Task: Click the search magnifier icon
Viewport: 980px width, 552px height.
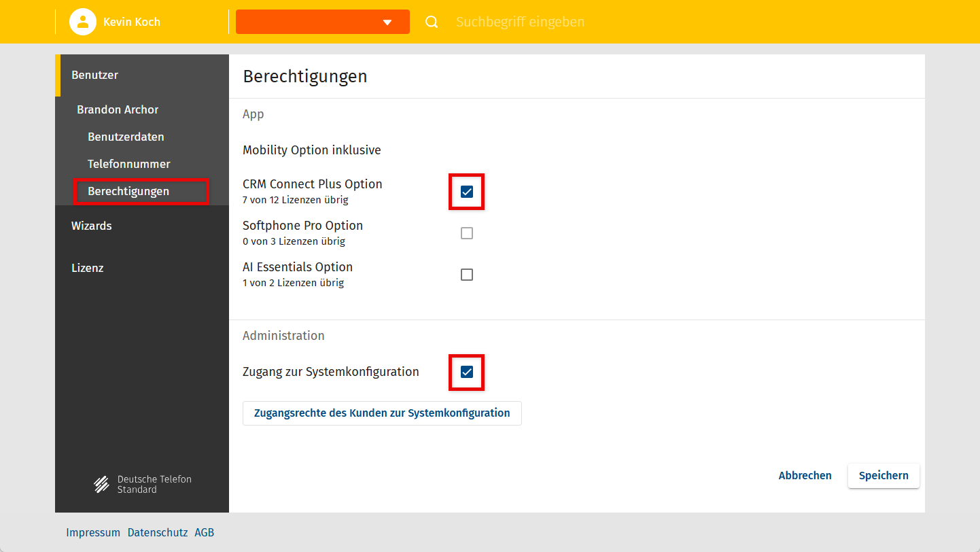Action: 432,22
